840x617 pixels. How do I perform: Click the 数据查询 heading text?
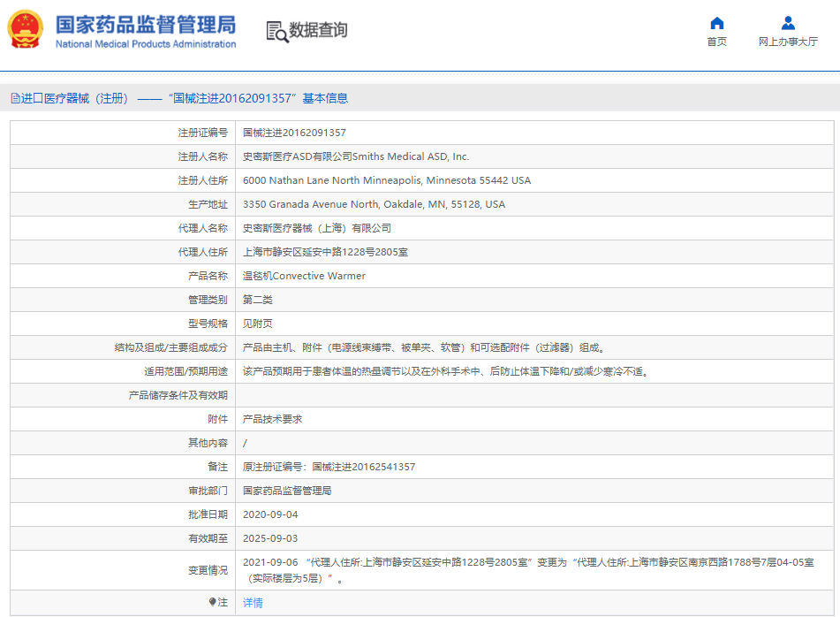(x=318, y=30)
